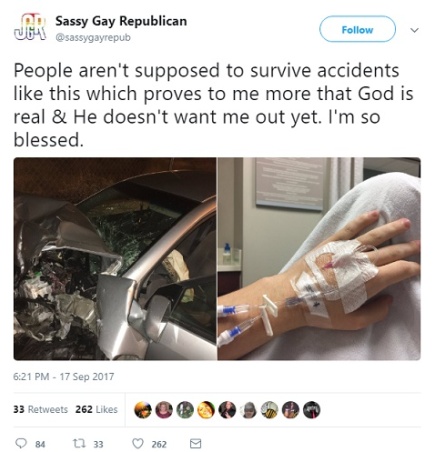
Task: View the 33 Retweets list
Action: pyautogui.click(x=40, y=409)
